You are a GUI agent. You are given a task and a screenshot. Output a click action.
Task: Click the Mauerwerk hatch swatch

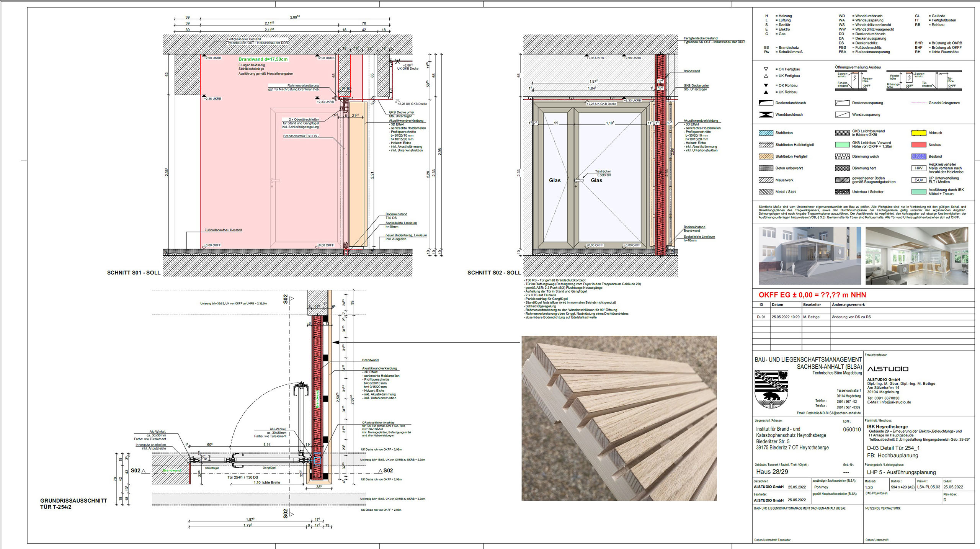[766, 180]
